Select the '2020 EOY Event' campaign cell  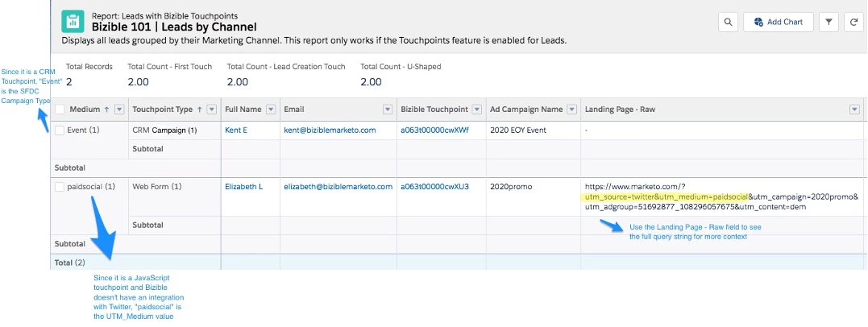pyautogui.click(x=534, y=130)
